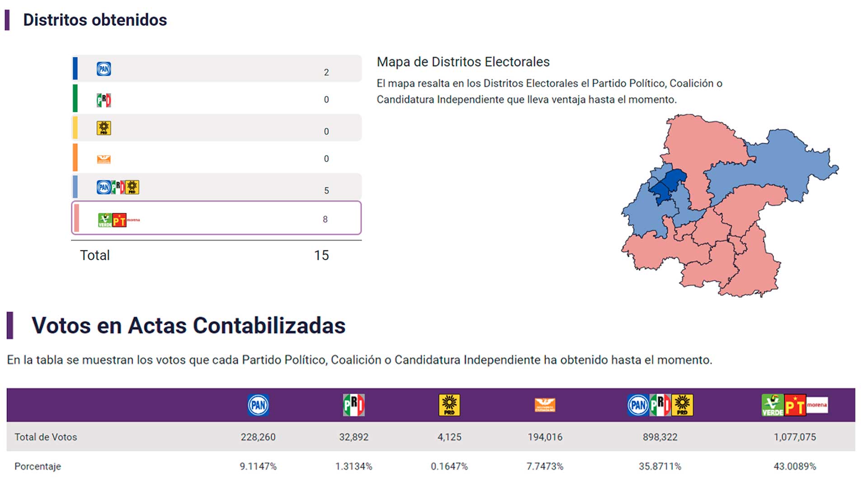Click the PAN logo in the districts list

[x=104, y=69]
